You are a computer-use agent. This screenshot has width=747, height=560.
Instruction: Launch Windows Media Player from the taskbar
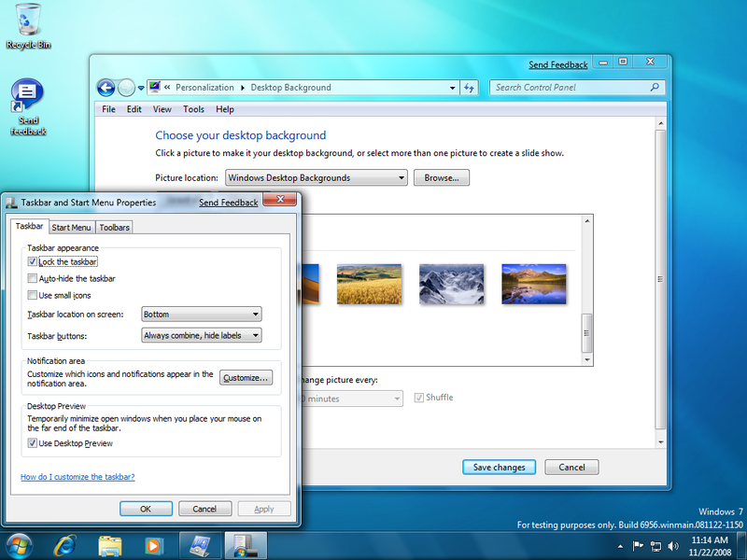[155, 545]
